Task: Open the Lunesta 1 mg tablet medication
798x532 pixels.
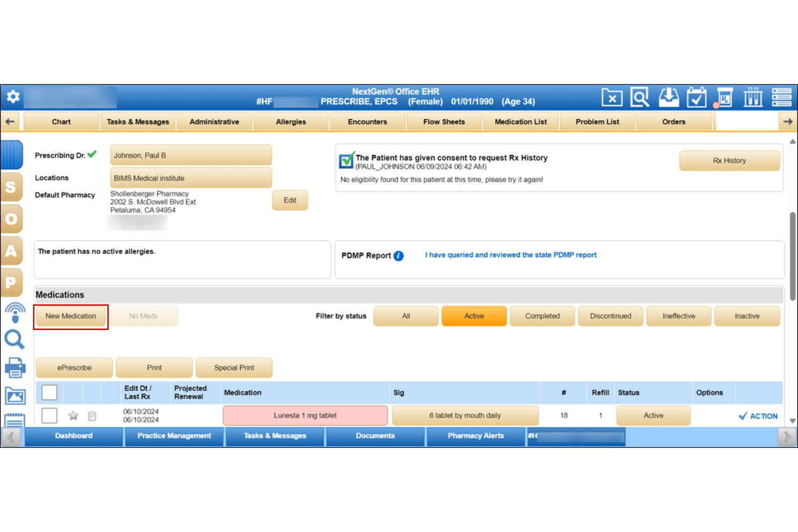Action: point(305,416)
